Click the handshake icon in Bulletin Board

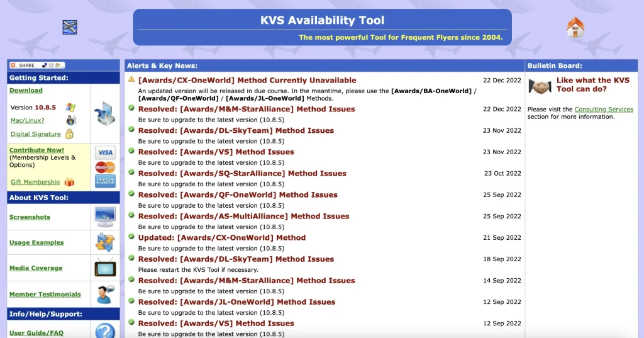pyautogui.click(x=540, y=86)
